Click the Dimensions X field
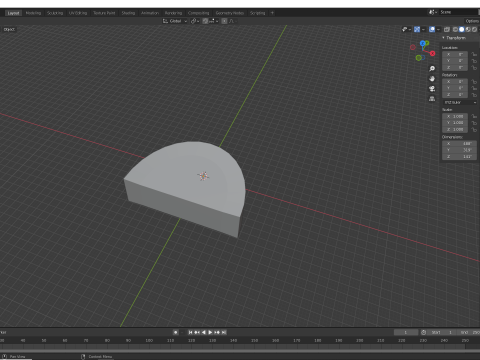Screen dimensions: 480x360 459,144
